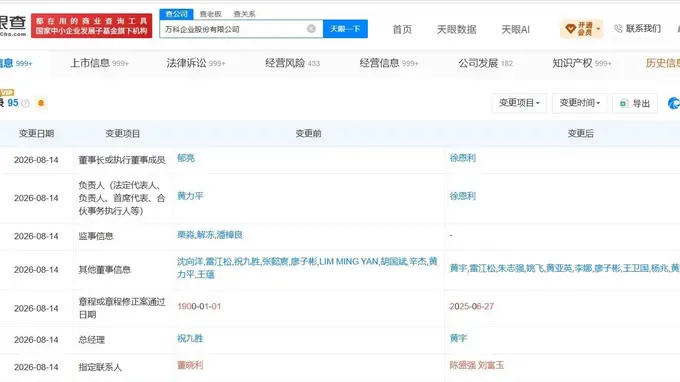
Task: Open the 联系我们 contact link
Action: 643,29
